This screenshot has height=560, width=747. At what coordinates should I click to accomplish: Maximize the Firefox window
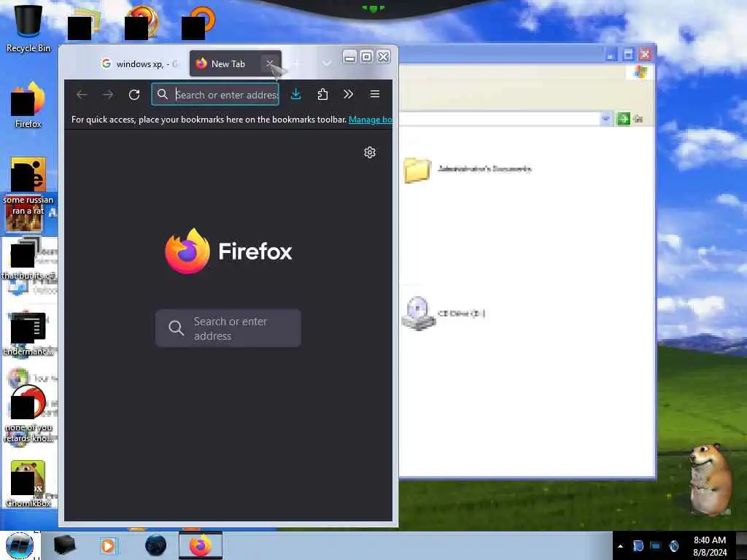[x=366, y=57]
